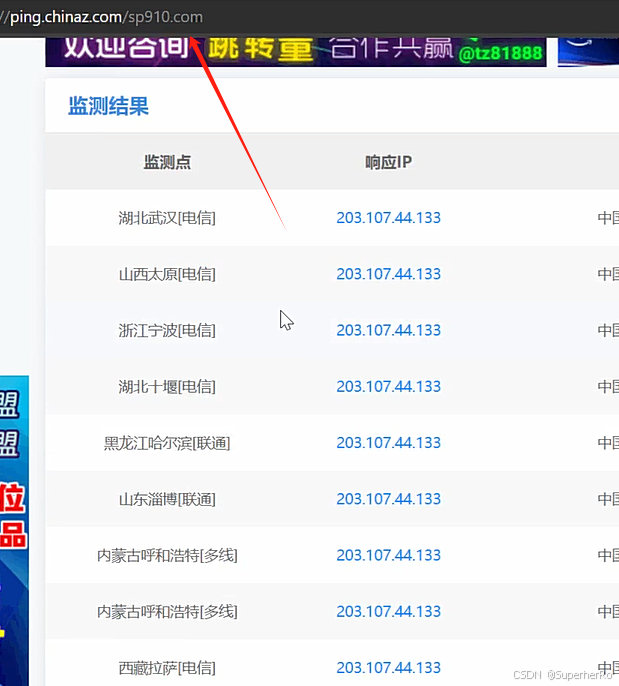Open IP link in 西藏拉萨[电信] row
This screenshot has width=619, height=686.
point(388,668)
